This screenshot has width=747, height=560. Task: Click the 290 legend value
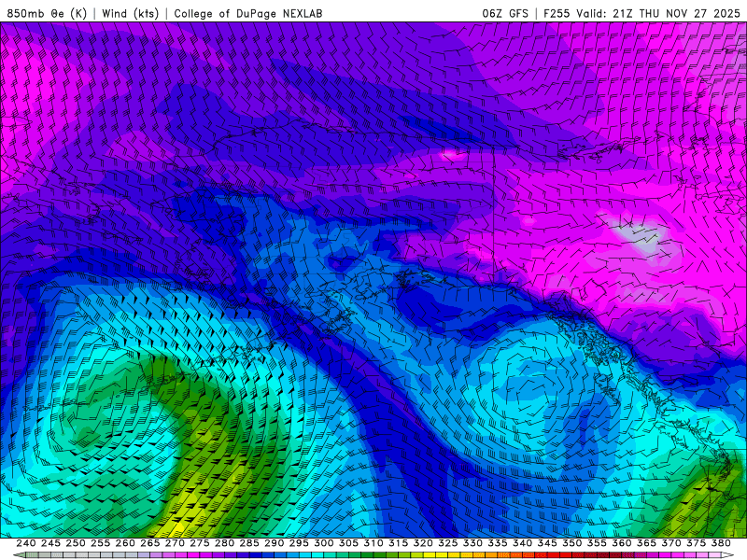click(274, 543)
